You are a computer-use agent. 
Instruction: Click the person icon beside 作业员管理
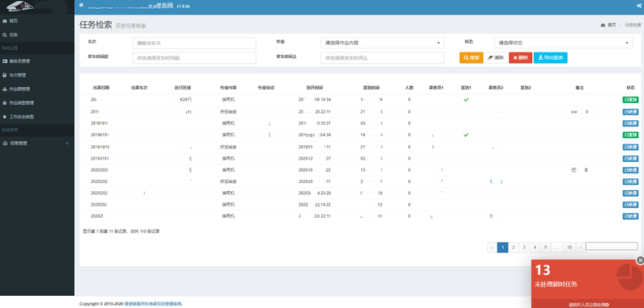pyautogui.click(x=5, y=89)
